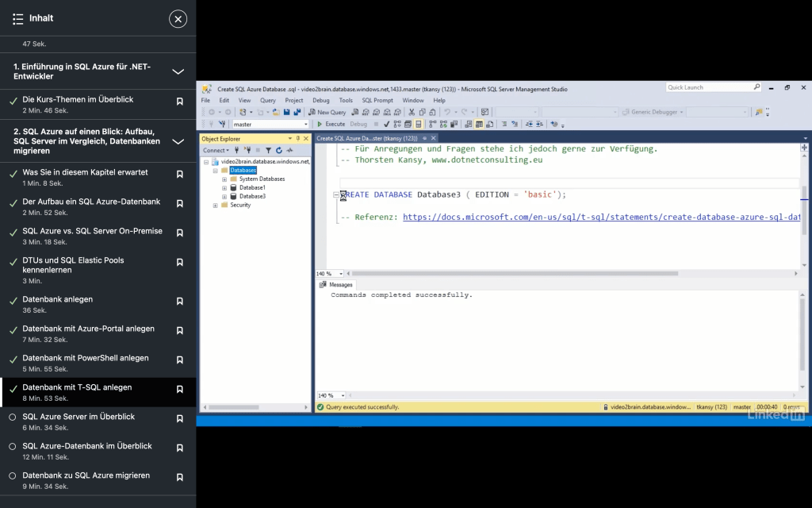
Task: Bookmark 'SQL Azure-Datenbank im Überblick' lesson
Action: (180, 448)
